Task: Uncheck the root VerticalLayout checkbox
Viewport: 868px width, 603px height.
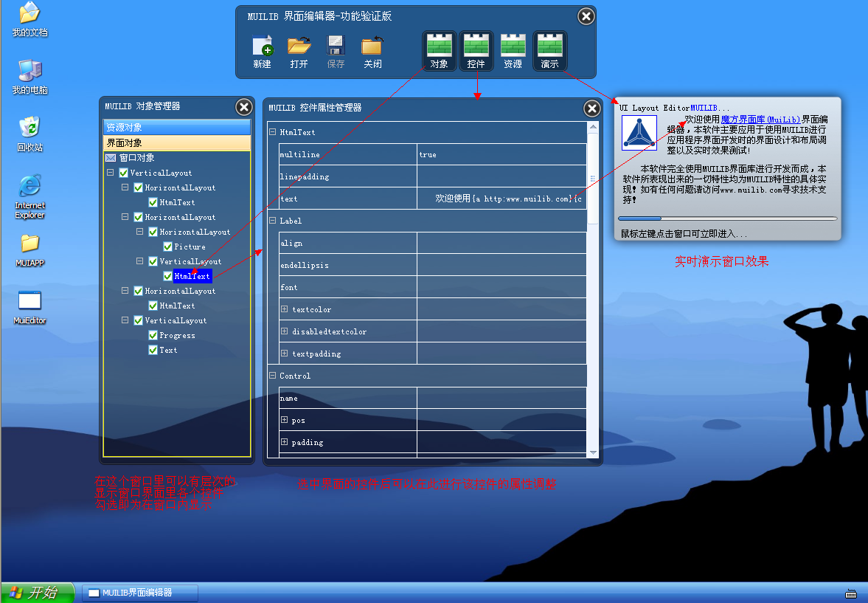Action: (x=123, y=173)
